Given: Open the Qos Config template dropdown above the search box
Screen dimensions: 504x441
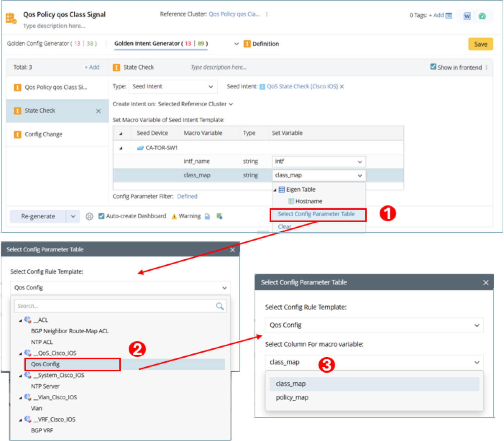Looking at the screenshot, I should pos(120,288).
